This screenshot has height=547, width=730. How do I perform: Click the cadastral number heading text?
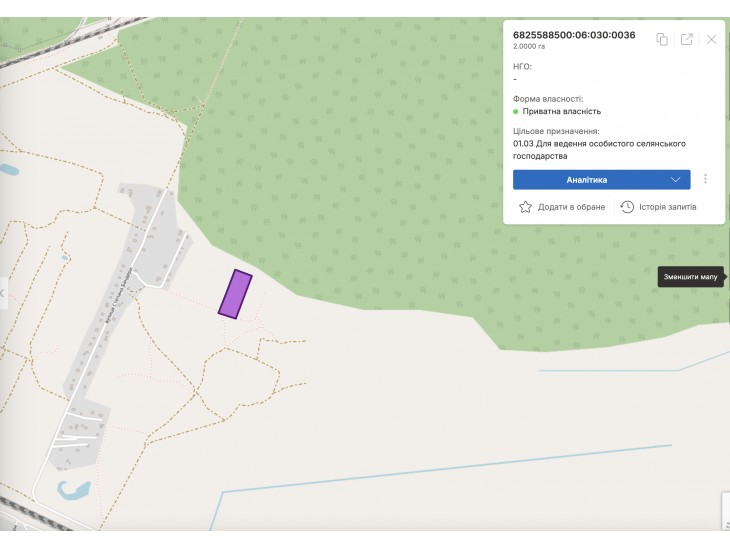[574, 35]
